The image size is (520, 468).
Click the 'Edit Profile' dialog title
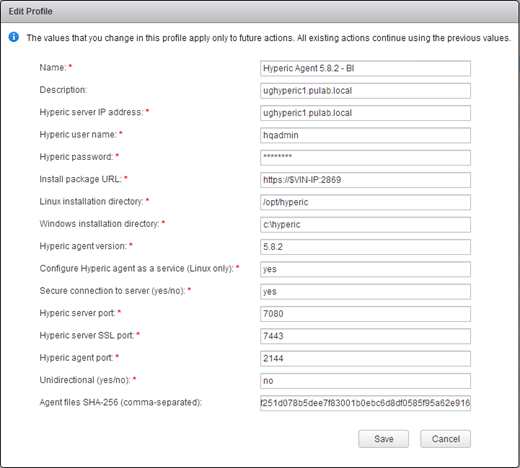30,11
